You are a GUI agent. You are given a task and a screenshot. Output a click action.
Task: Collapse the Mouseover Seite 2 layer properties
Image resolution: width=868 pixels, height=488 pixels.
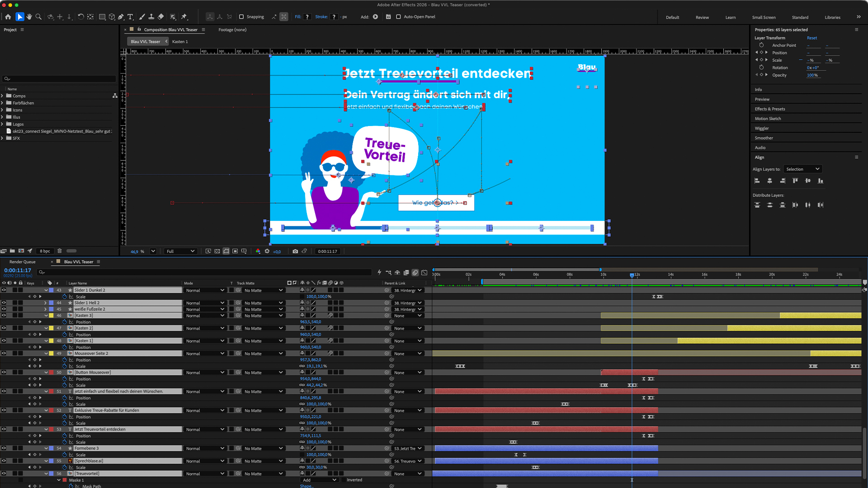click(46, 353)
